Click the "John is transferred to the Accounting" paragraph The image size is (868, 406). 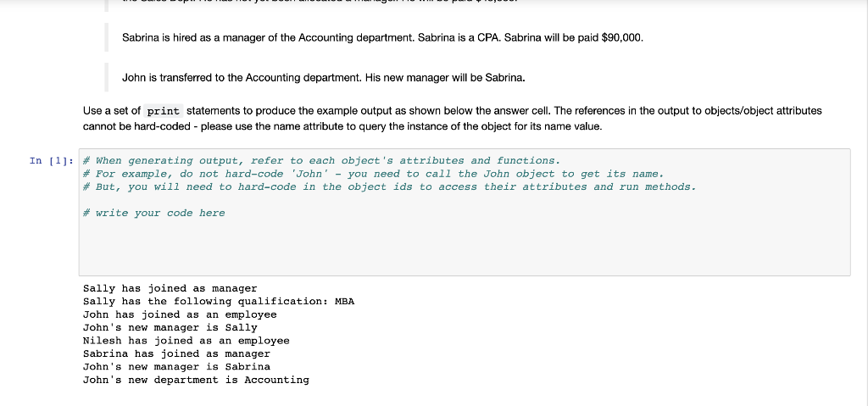[323, 78]
